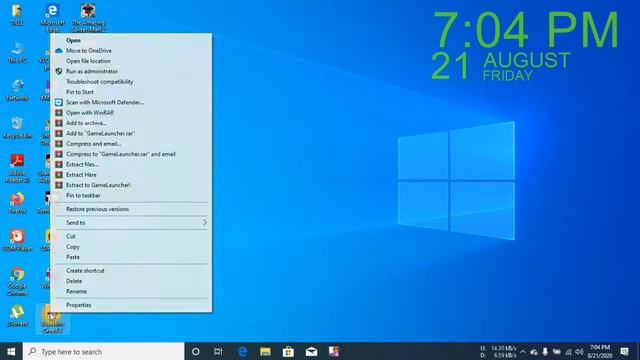Screen dimensions: 640x360
Task: Choose Add to "GameLauncher.rar"
Action: click(131, 133)
